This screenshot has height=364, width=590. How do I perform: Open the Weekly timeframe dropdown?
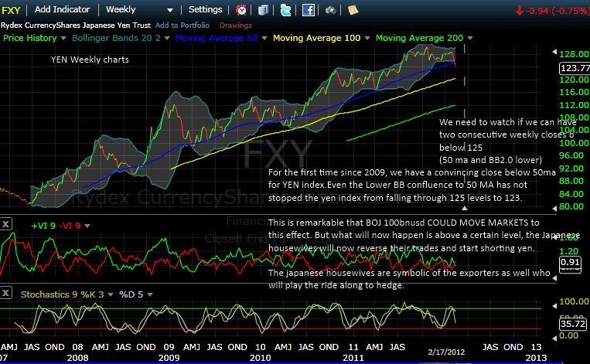point(139,10)
